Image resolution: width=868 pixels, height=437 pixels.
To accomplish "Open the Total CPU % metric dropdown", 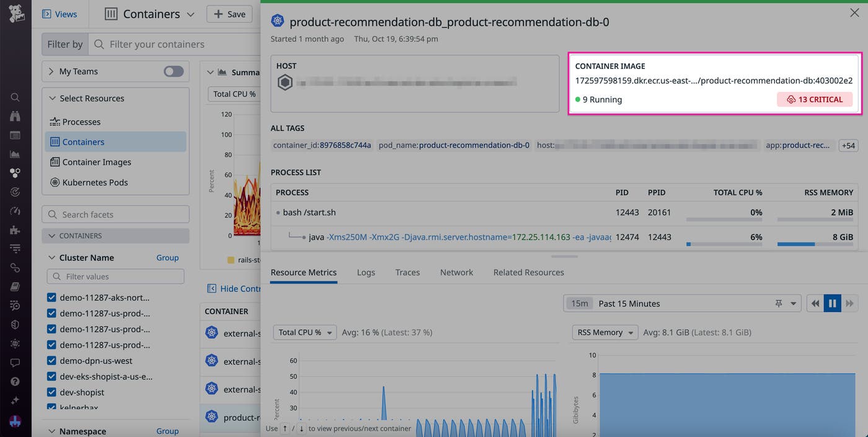I will coord(304,332).
